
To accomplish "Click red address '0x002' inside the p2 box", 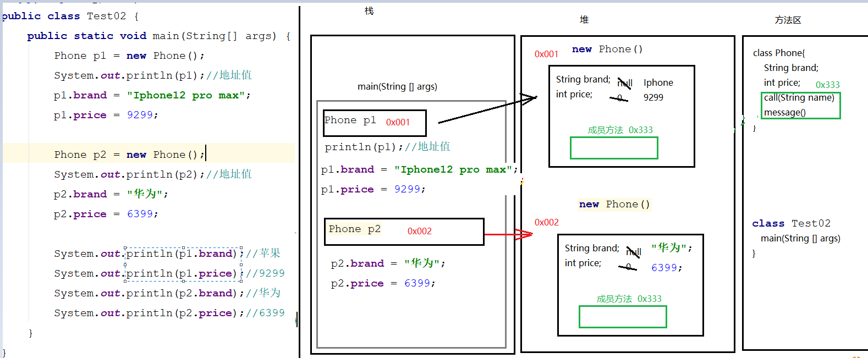I will pyautogui.click(x=420, y=231).
